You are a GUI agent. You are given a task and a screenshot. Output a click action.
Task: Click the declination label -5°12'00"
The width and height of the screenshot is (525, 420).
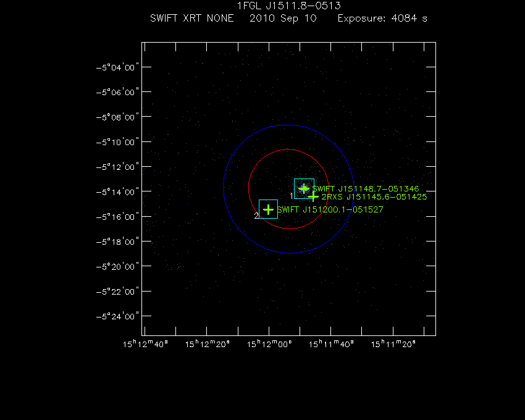[x=117, y=167]
